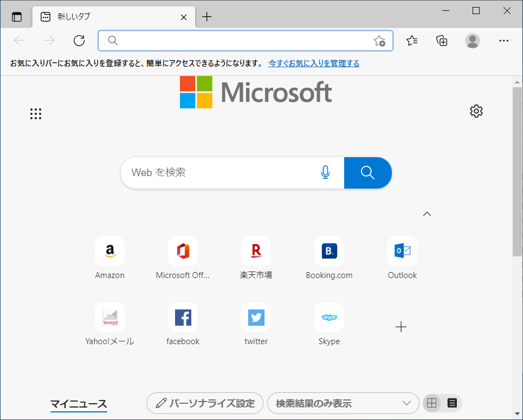
Task: Open the Booking.com quick link
Action: tap(329, 258)
